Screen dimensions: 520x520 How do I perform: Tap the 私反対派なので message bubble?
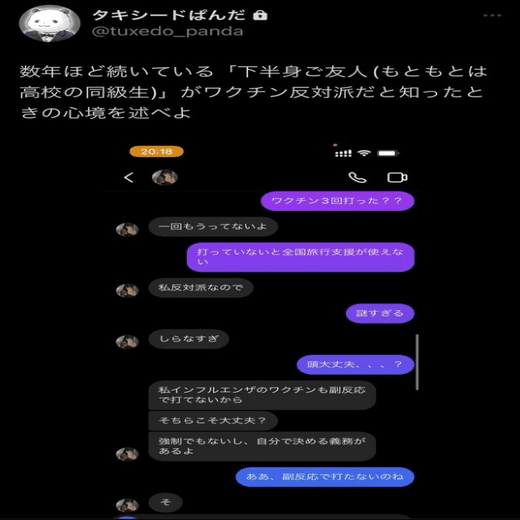coord(201,287)
